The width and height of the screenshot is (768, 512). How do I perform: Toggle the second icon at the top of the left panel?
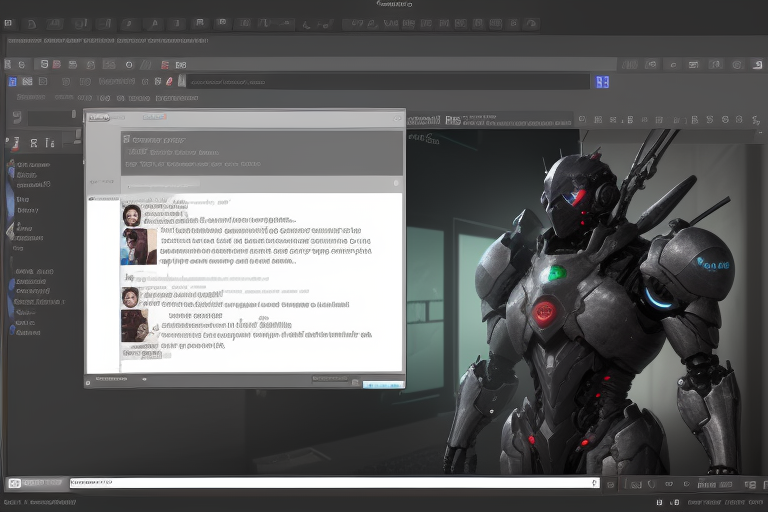(34, 143)
